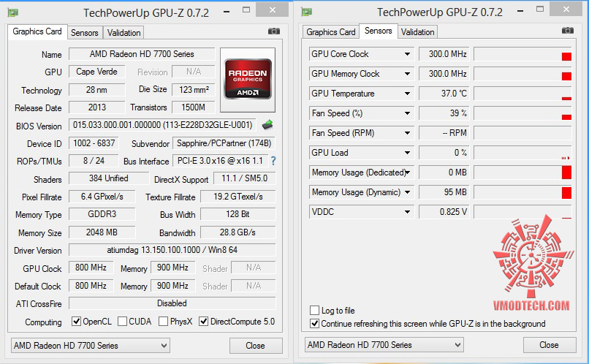Open the Memory Usage (Dynamic) dropdown
Screen dimensions: 589x364
(x=407, y=192)
